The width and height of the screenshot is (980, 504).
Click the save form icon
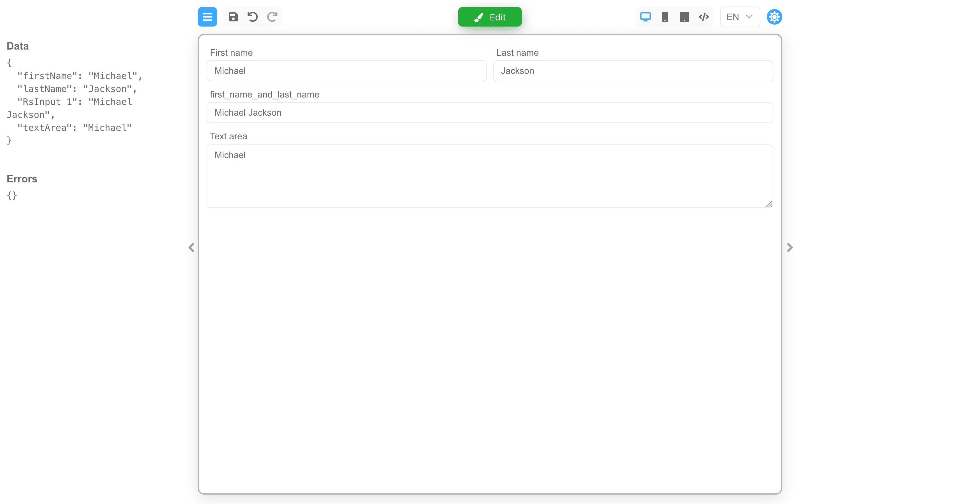tap(233, 17)
